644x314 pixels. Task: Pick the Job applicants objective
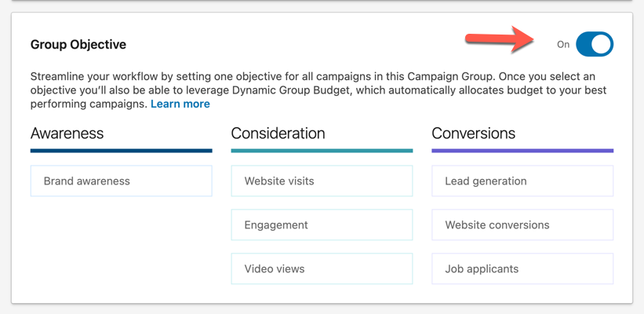tap(522, 269)
